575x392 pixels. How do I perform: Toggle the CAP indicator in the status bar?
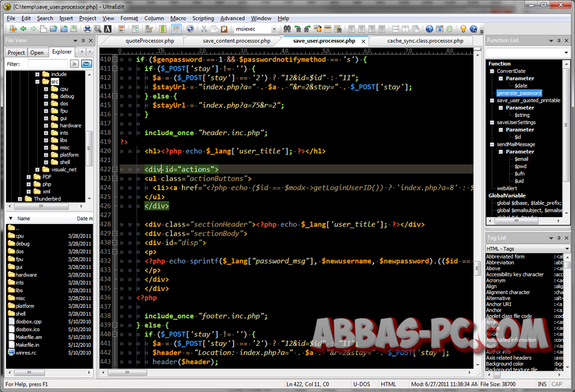pos(557,384)
